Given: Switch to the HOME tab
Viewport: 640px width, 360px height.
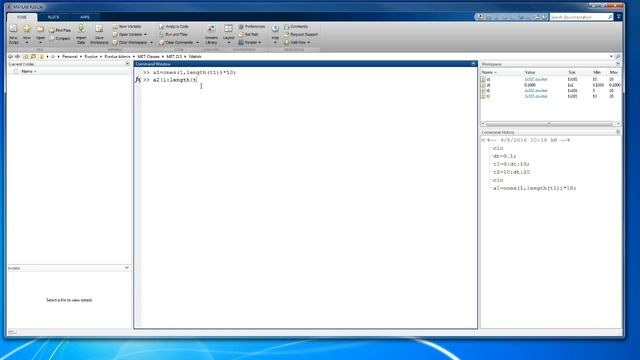Looking at the screenshot, I should (x=22, y=17).
